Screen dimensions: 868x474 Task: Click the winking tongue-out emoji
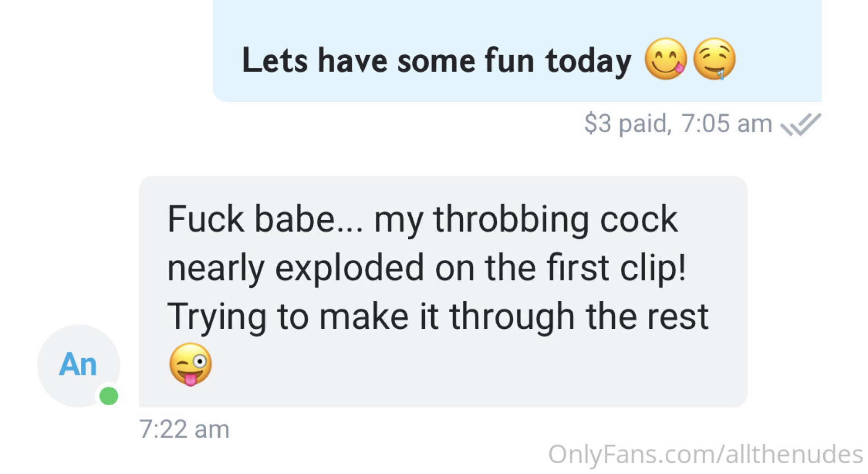[190, 364]
